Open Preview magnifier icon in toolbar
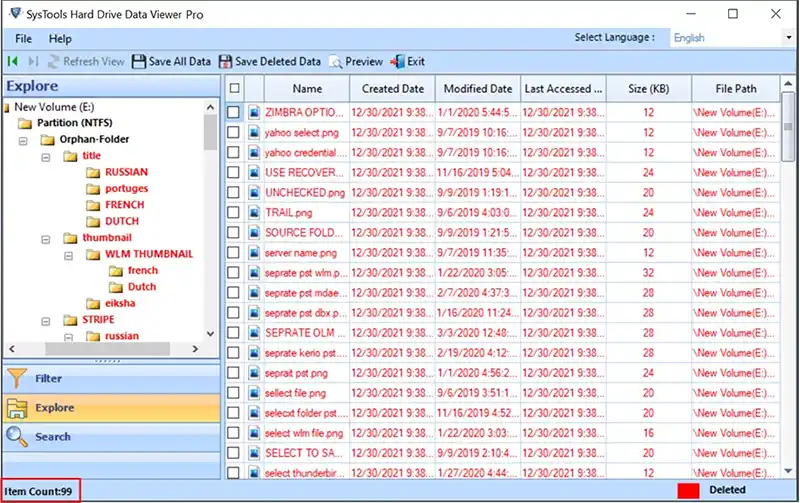800x503 pixels. 336,62
